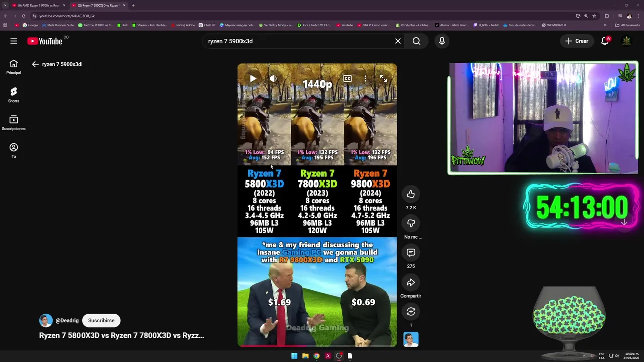The image size is (644, 362).
Task: Click Deadrig's channel avatar
Action: (x=46, y=321)
